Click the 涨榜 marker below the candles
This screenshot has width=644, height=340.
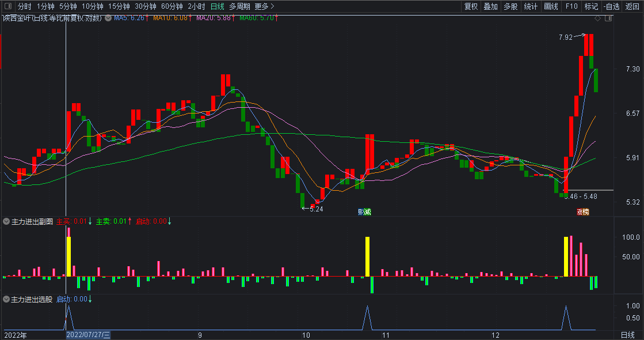(583, 211)
